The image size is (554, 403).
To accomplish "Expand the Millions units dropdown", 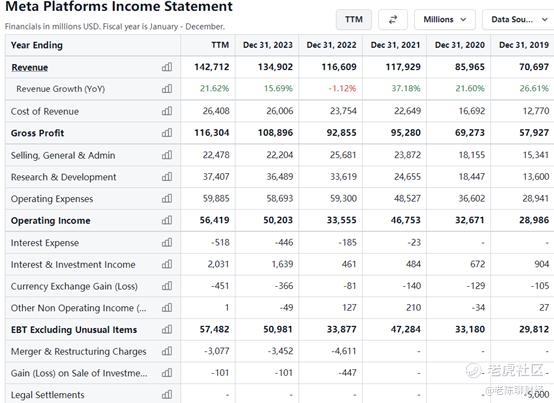I will (444, 19).
